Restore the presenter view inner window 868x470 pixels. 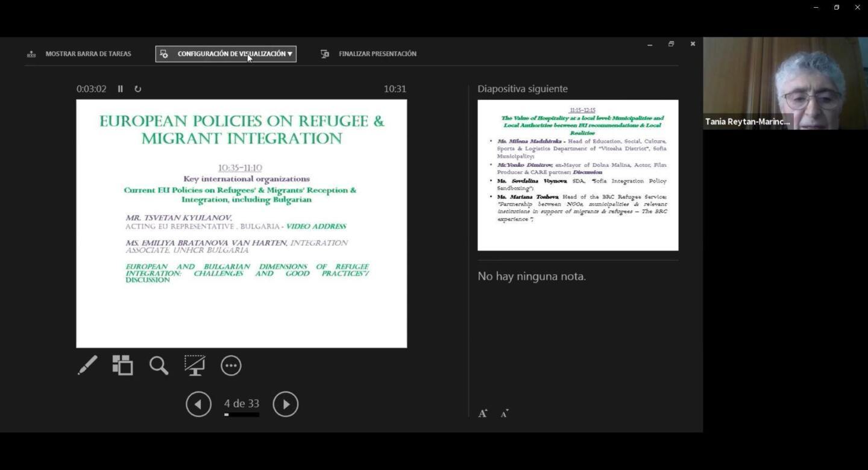(671, 44)
